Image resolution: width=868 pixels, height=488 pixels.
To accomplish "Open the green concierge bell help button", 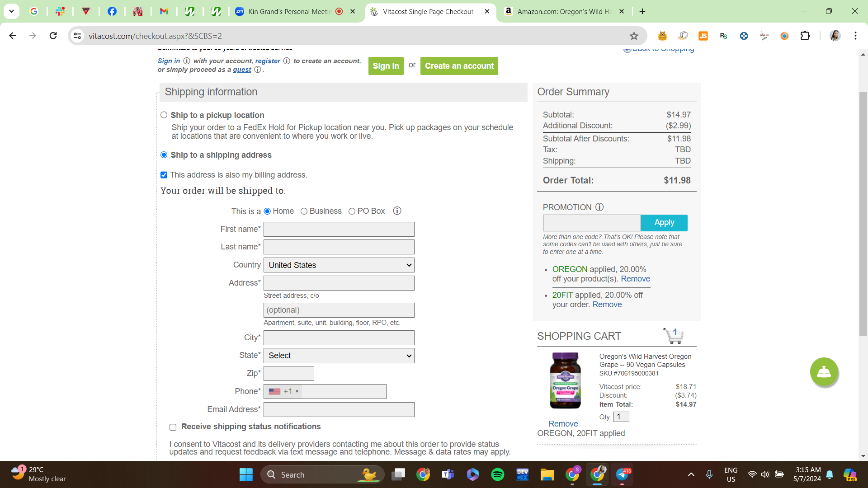I will tap(824, 372).
